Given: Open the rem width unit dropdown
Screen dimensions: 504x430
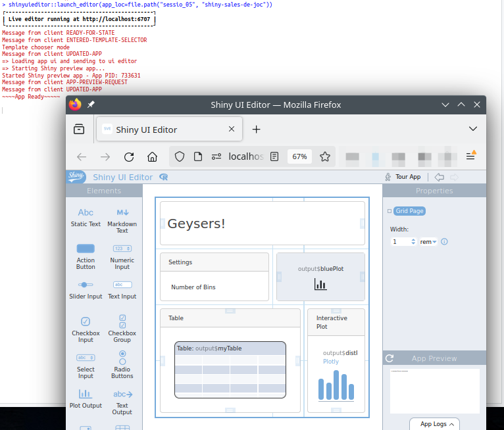Looking at the screenshot, I should click(428, 242).
